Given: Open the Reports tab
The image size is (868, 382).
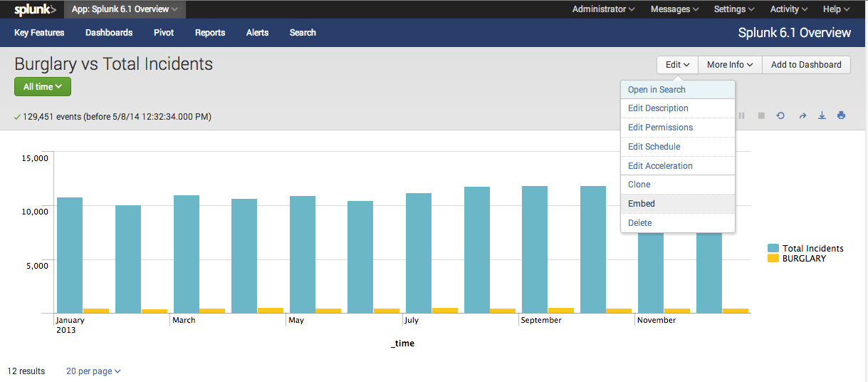Looking at the screenshot, I should (x=210, y=33).
